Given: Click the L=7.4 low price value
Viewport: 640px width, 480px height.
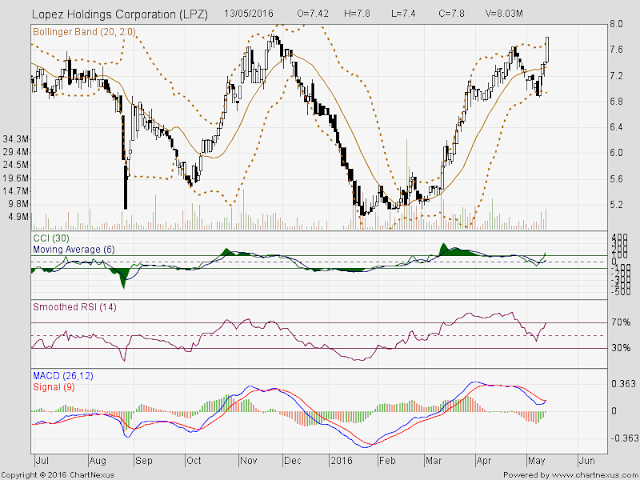Looking at the screenshot, I should pos(403,13).
